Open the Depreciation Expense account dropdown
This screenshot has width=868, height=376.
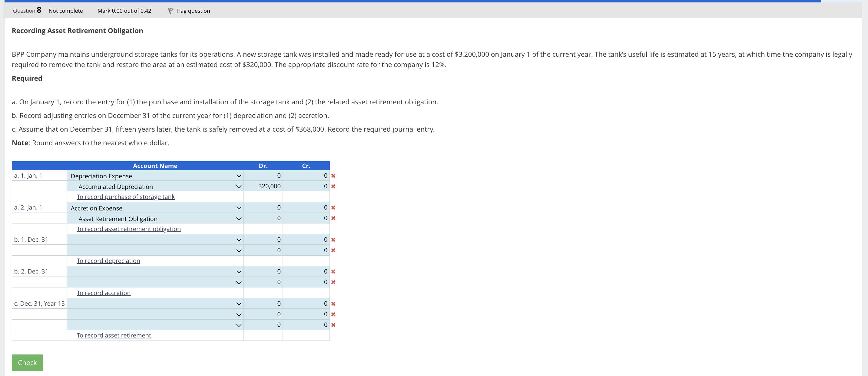pyautogui.click(x=239, y=176)
